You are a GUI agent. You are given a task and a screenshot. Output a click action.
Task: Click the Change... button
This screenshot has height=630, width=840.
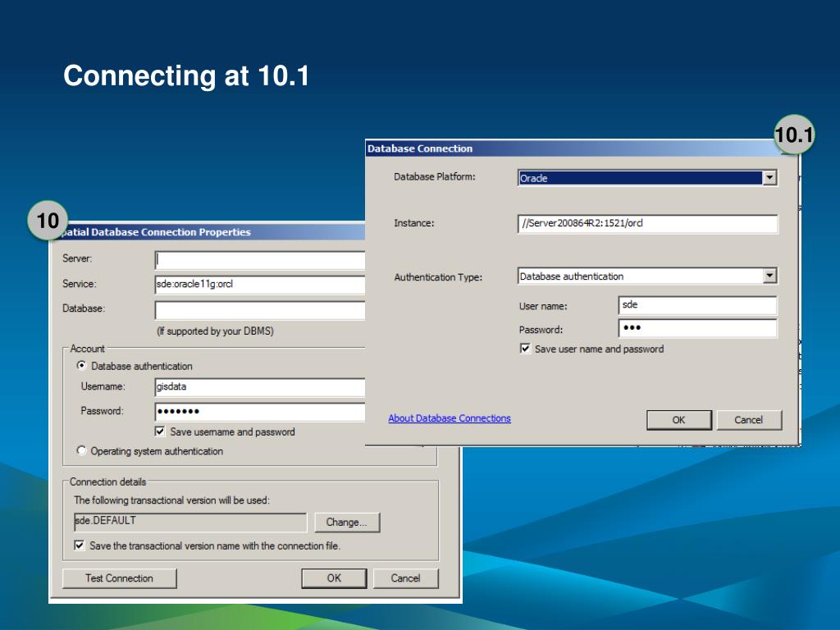347,523
